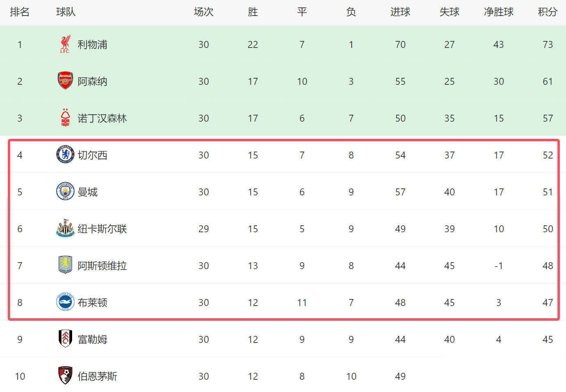Click the Brighton club crest icon

[x=65, y=302]
